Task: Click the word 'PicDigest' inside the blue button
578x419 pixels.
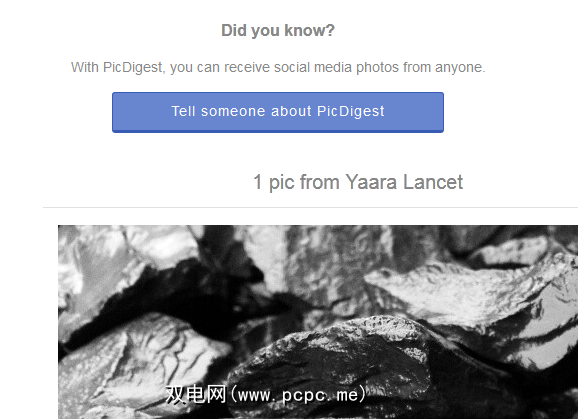Action: pyautogui.click(x=351, y=112)
